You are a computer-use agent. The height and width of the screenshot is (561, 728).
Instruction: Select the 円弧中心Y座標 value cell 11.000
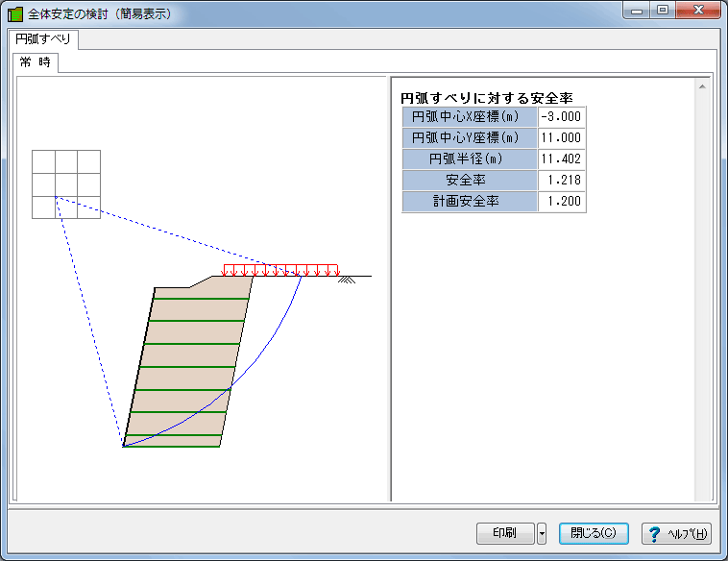pyautogui.click(x=562, y=138)
